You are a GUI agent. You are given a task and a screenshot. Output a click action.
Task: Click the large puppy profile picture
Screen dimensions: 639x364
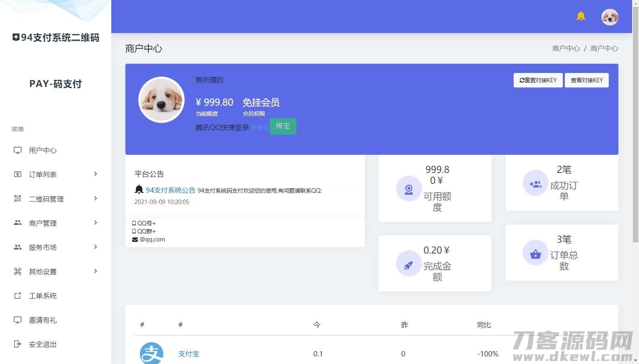click(x=161, y=100)
